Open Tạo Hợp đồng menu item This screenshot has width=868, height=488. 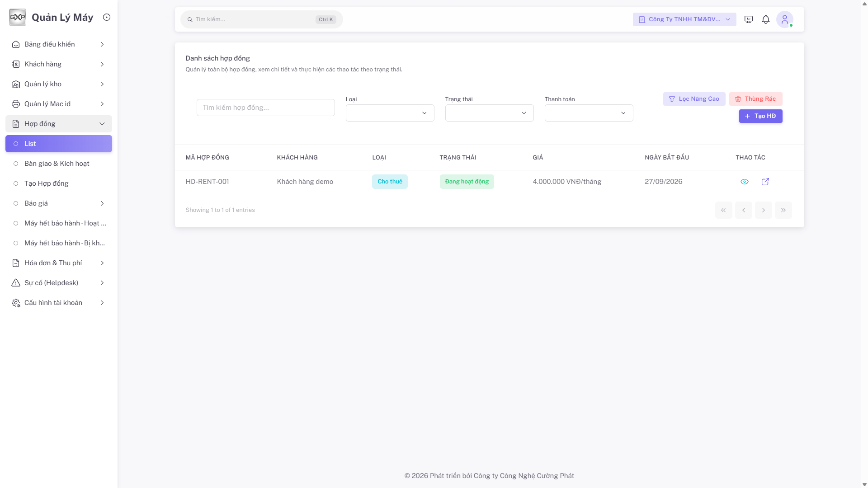click(x=59, y=183)
